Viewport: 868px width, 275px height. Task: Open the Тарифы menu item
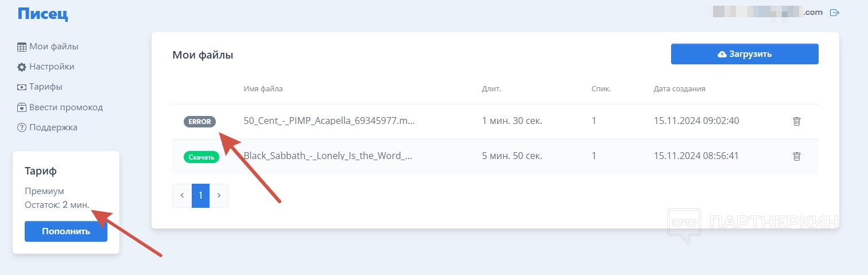[x=45, y=87]
